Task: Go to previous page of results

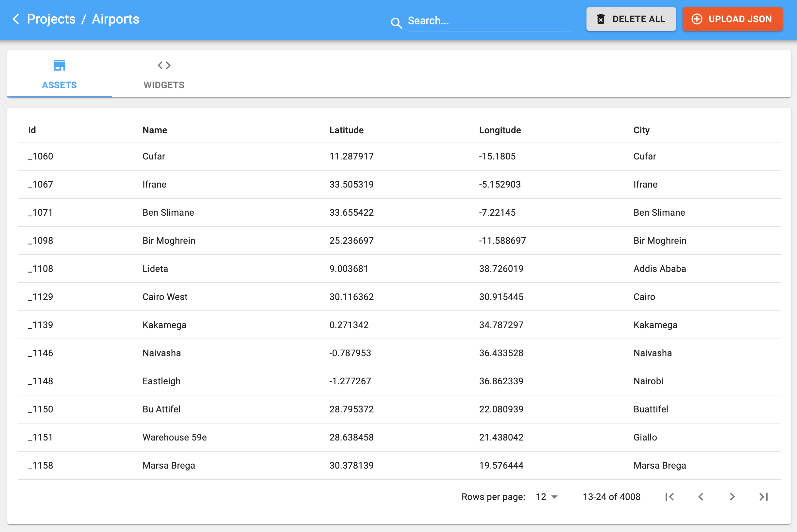Action: coord(701,497)
